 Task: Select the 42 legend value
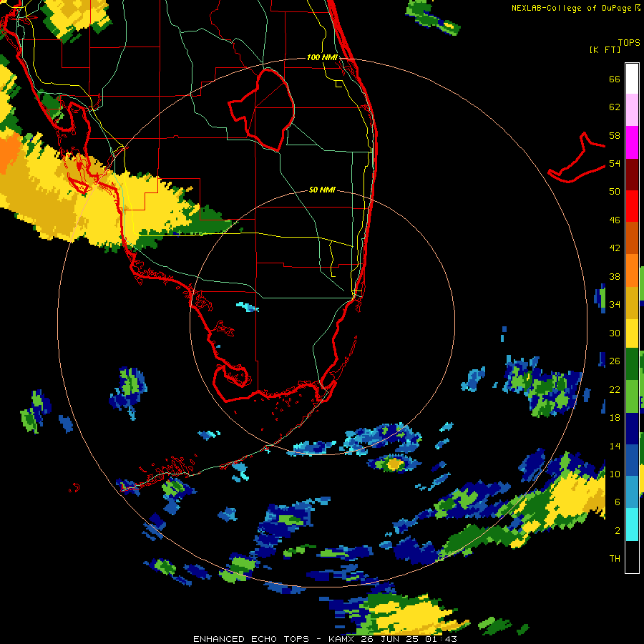pos(615,248)
